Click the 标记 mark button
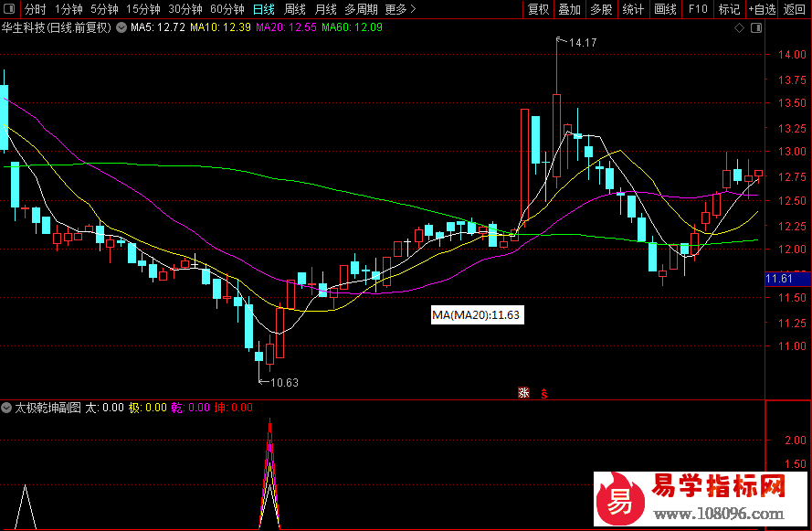812x531 pixels. 730,9
